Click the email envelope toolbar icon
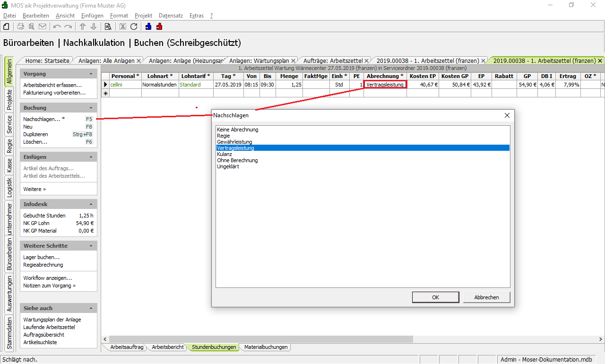The height and width of the screenshot is (364, 605). (x=43, y=26)
